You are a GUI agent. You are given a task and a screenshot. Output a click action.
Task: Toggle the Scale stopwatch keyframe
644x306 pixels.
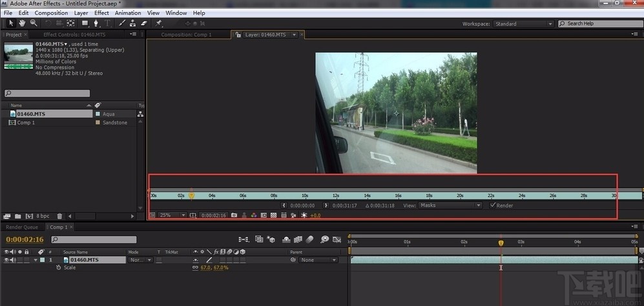click(58, 267)
